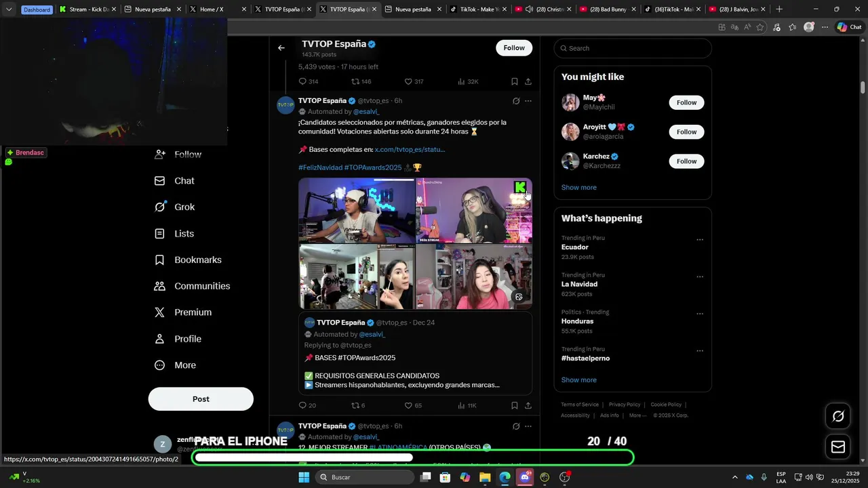Open Profile in the sidebar
Viewport: 868px width, 488px height.
(178, 339)
